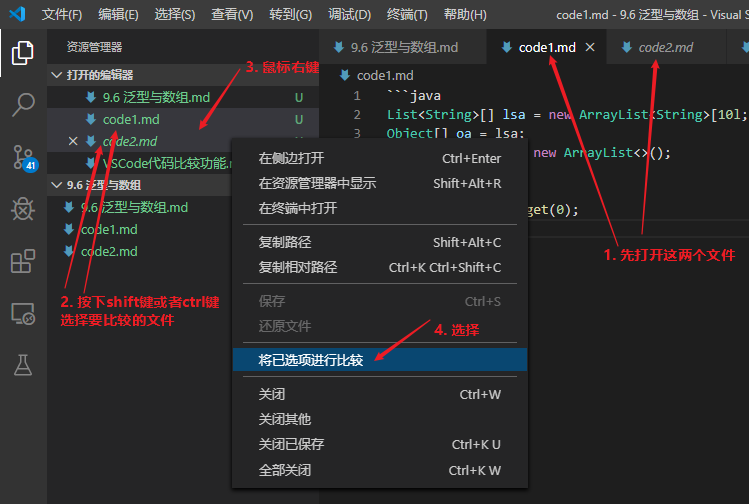Open the Debug view bug icon
Image resolution: width=749 pixels, height=504 pixels.
pos(22,209)
